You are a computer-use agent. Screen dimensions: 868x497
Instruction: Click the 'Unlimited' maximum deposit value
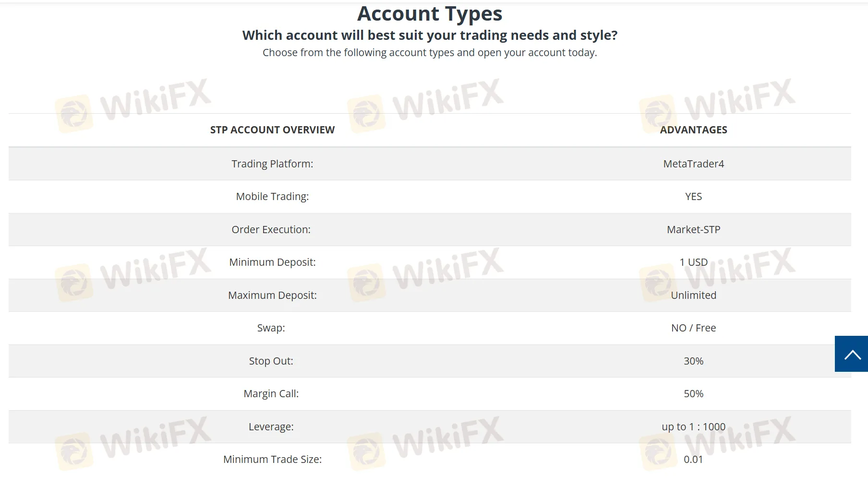pos(693,296)
